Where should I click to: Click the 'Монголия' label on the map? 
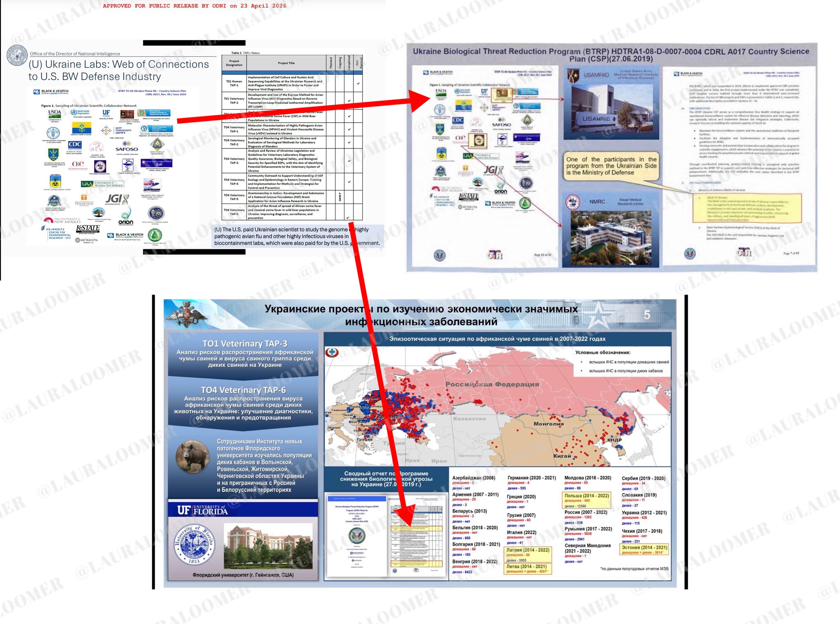[549, 424]
